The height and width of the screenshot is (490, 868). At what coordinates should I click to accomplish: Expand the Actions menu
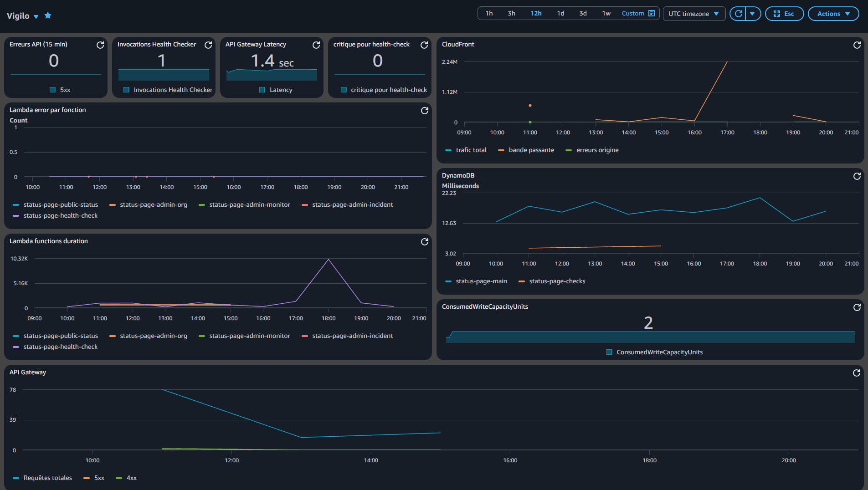[x=833, y=14]
